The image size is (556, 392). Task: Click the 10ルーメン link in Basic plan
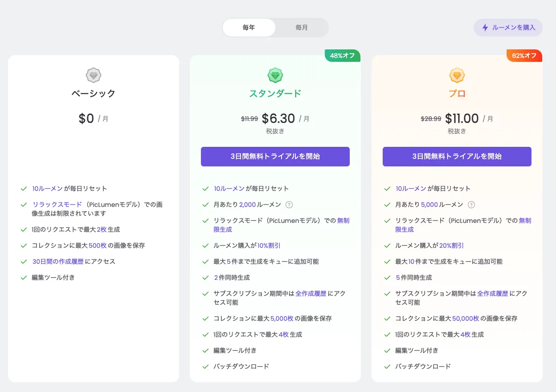tap(48, 189)
